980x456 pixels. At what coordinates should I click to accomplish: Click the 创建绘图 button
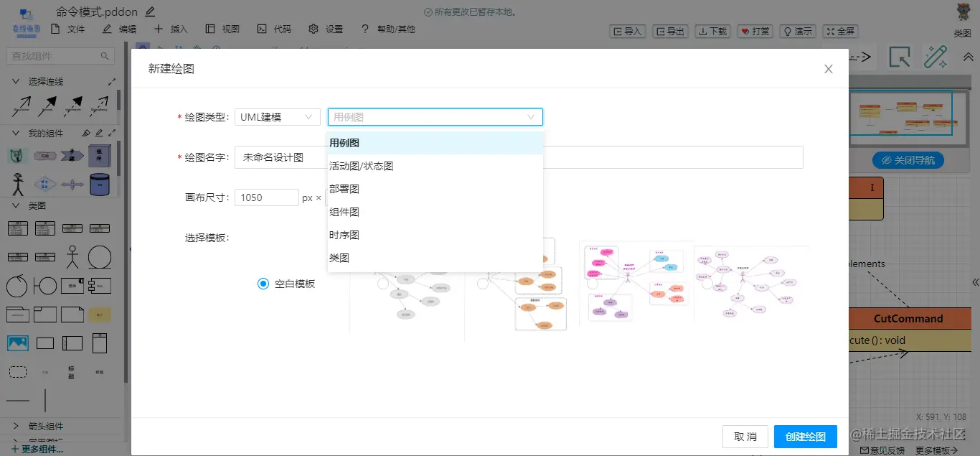(x=805, y=437)
